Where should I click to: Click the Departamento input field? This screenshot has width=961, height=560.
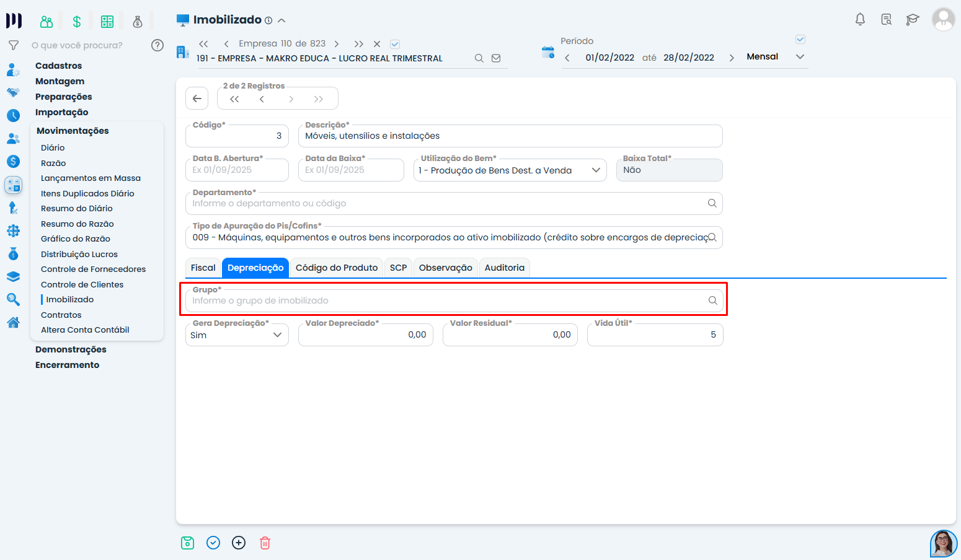[446, 204]
